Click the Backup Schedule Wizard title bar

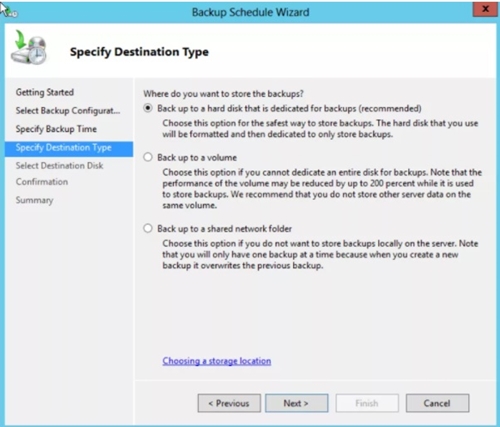[x=250, y=12]
